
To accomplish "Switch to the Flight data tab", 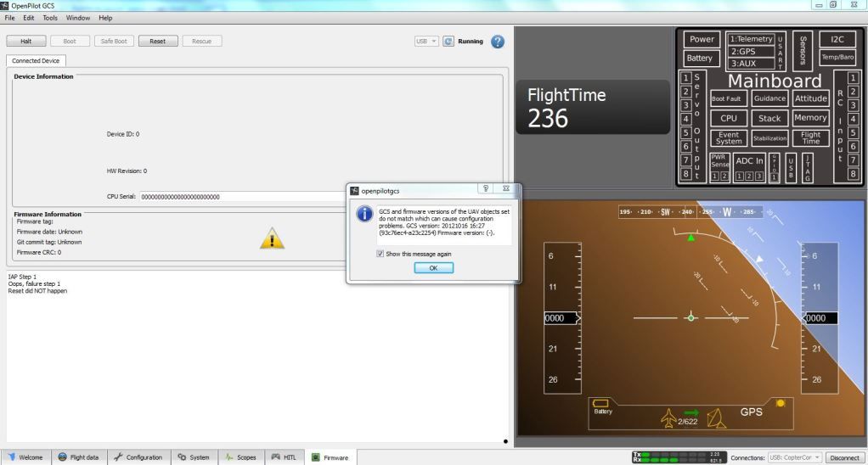I will pos(79,457).
